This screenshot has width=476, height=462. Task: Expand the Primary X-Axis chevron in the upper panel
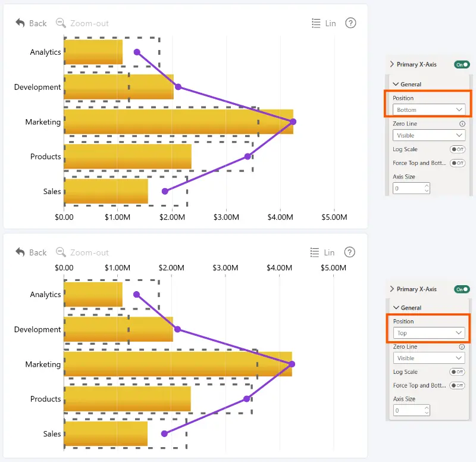pyautogui.click(x=392, y=64)
